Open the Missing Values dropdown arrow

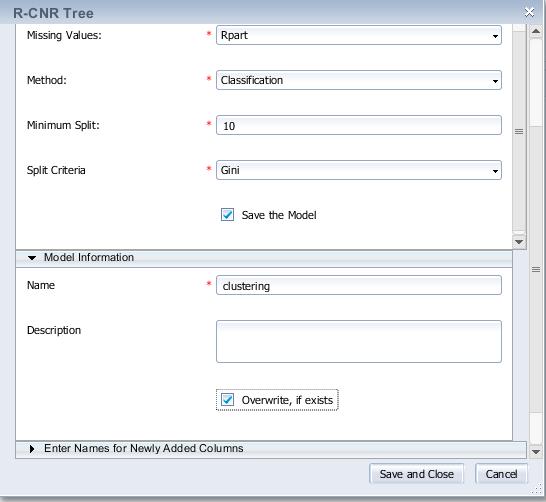495,36
